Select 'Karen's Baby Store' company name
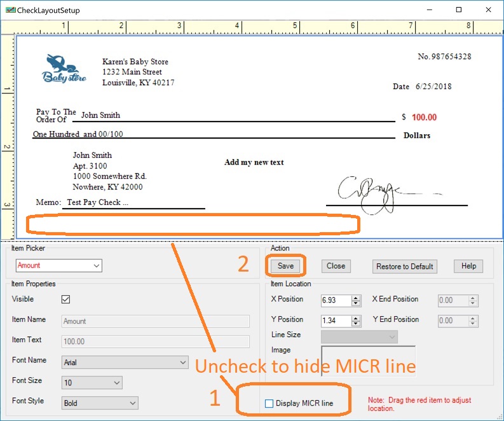504x421 pixels. [x=135, y=62]
